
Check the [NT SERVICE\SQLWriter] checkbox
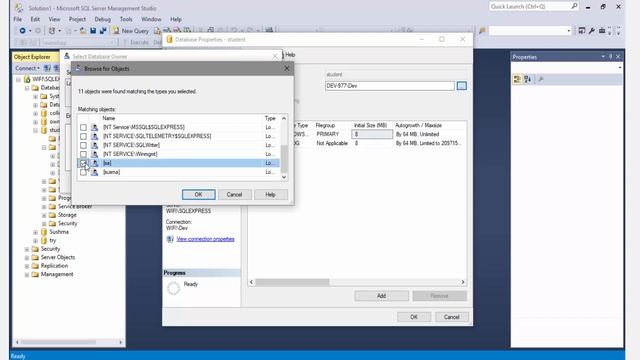83,145
